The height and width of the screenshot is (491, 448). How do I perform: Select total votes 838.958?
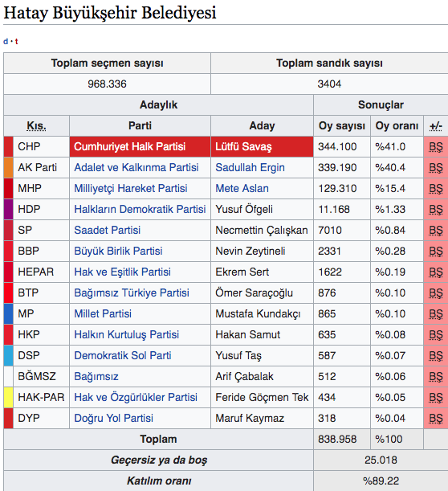[x=337, y=439]
